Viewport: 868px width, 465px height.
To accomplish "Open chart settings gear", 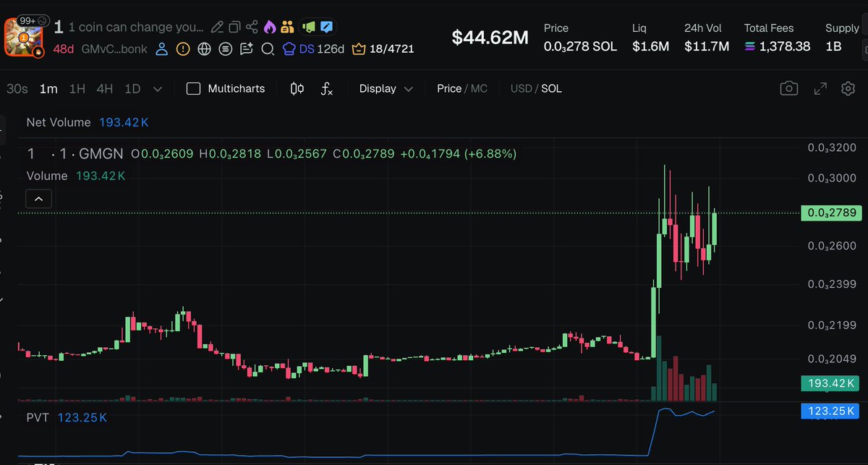I will click(848, 88).
